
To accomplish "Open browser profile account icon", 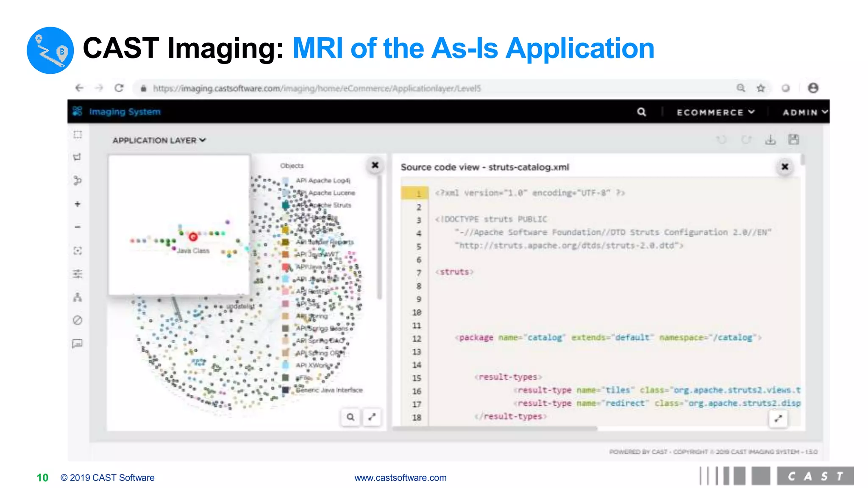I will pyautogui.click(x=813, y=88).
